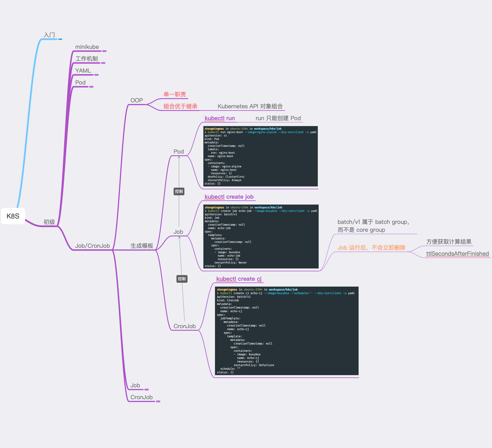Select the K8S root topic
Image resolution: width=492 pixels, height=448 pixels.
13,216
